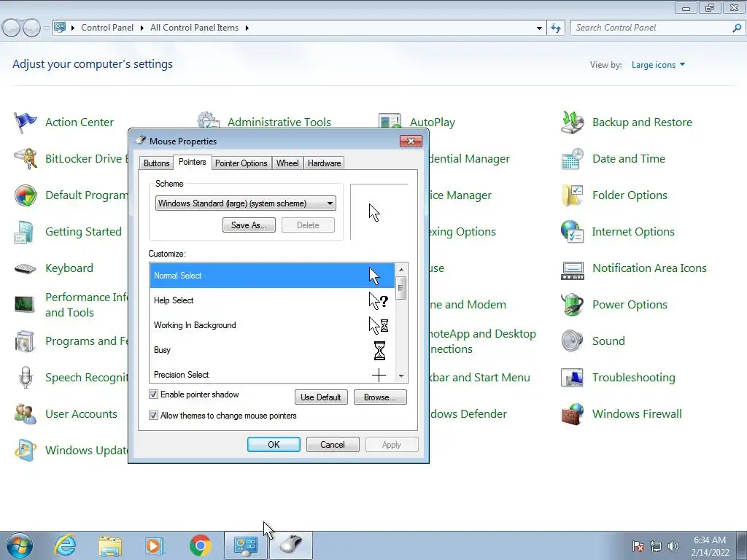Select the Busy pointer row
Screen dimensions: 747x560
[x=272, y=350]
